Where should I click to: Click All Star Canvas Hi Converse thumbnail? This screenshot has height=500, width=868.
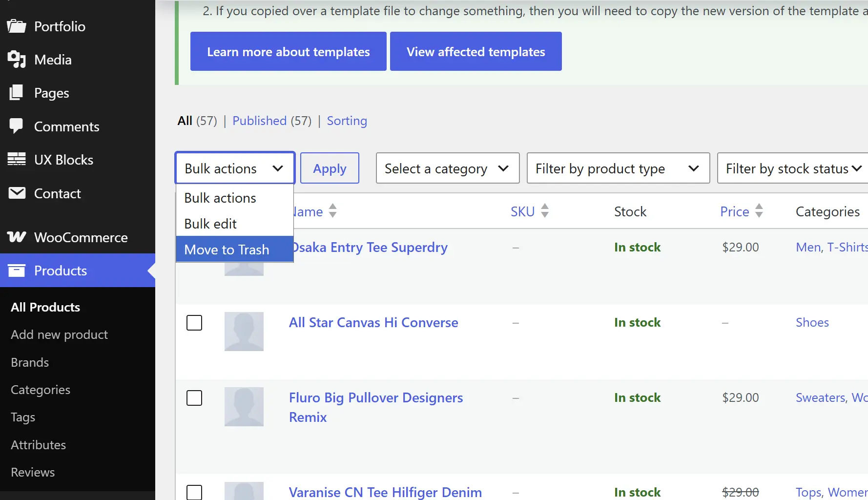[x=244, y=332]
